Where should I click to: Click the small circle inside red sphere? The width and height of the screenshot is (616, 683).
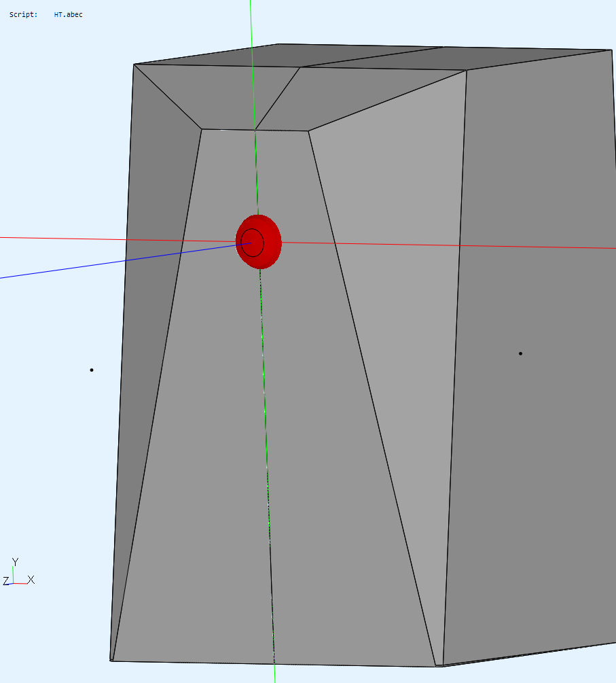(x=253, y=243)
